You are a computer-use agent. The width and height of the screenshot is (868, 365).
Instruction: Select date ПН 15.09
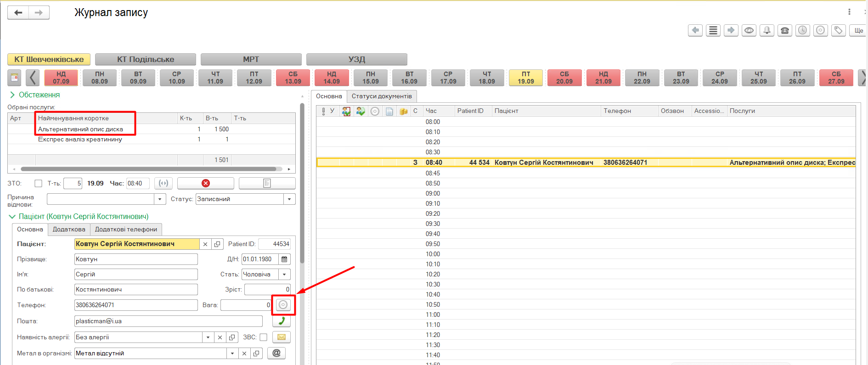[370, 78]
